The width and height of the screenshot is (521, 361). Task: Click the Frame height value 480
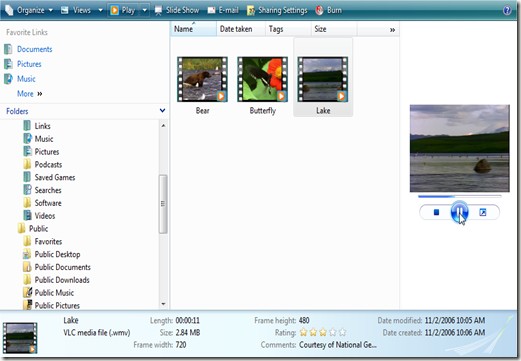coord(304,320)
